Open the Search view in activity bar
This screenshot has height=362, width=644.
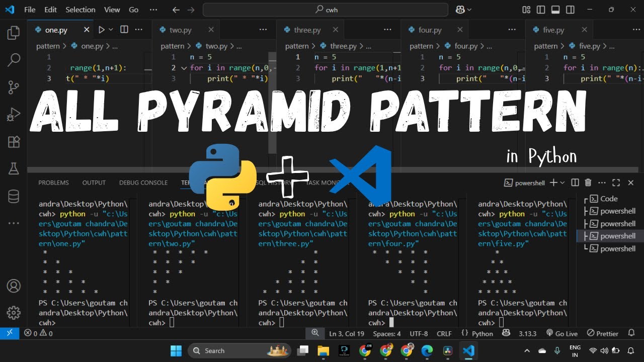(14, 60)
